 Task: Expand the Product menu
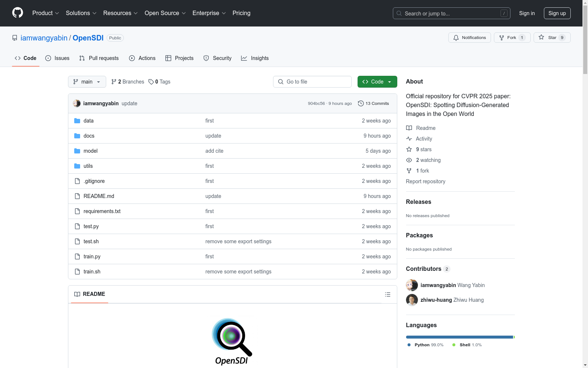click(x=46, y=13)
